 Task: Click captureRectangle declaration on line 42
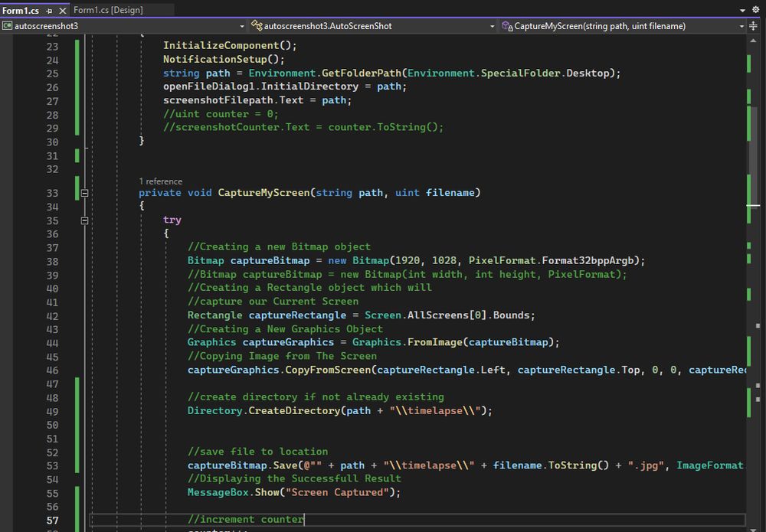coord(297,315)
